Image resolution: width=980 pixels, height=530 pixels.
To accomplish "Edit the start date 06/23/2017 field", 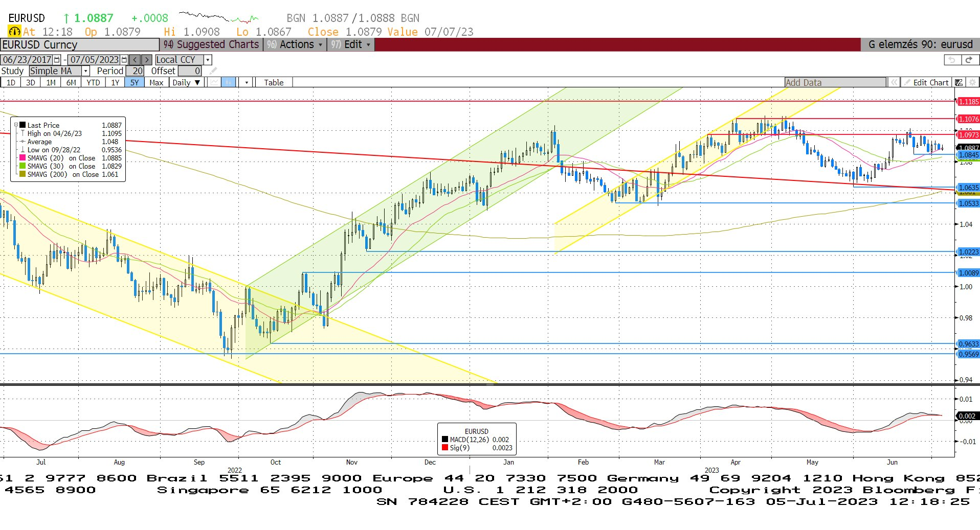I will (x=27, y=60).
